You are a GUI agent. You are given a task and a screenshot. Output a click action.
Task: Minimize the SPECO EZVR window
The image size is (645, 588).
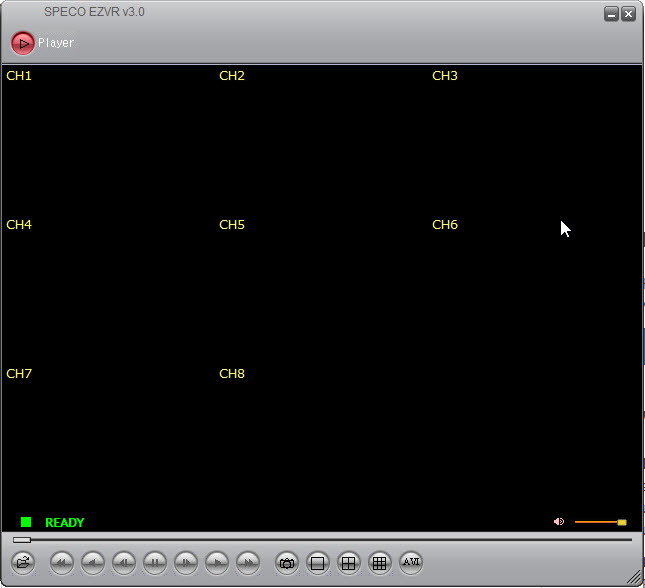[611, 14]
